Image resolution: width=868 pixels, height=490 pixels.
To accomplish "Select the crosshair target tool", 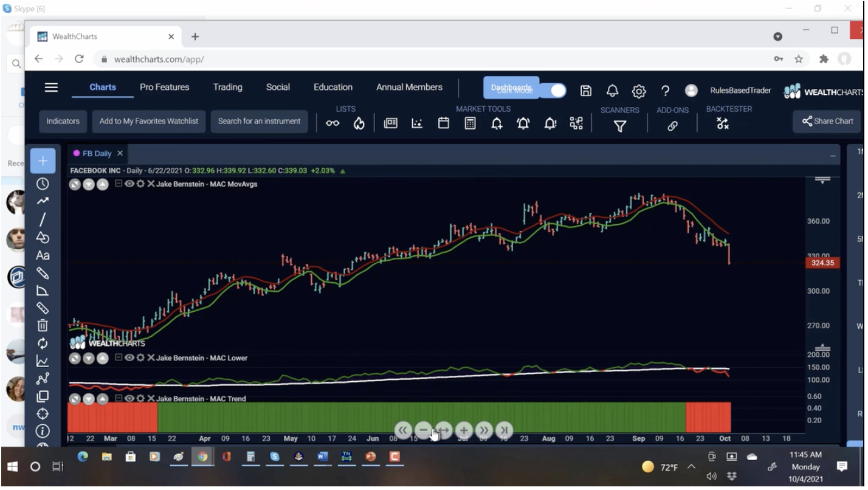I will (x=43, y=414).
